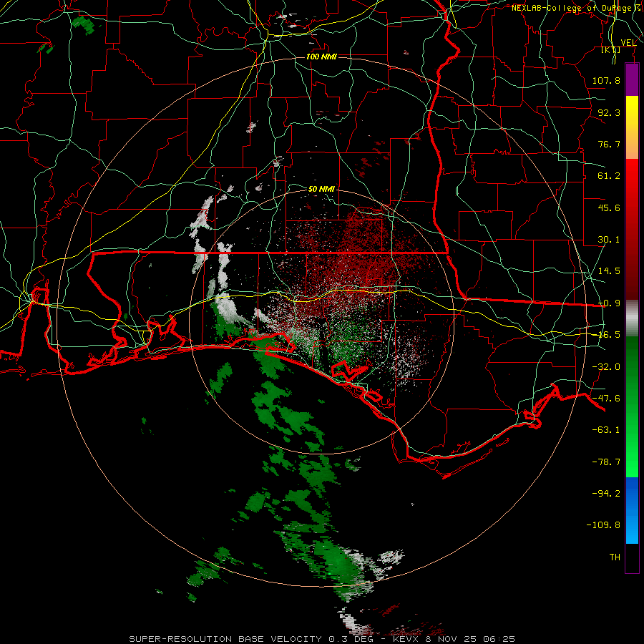Pick the red segment of the color bar

coord(632,229)
